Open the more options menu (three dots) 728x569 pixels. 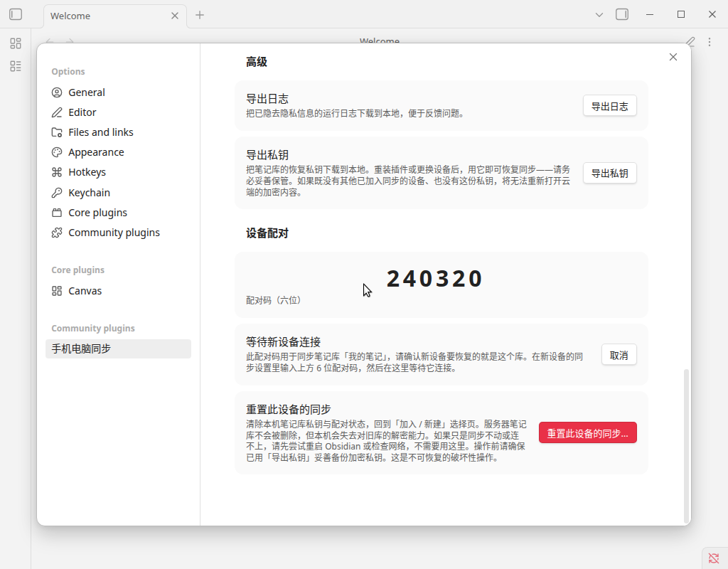point(710,42)
